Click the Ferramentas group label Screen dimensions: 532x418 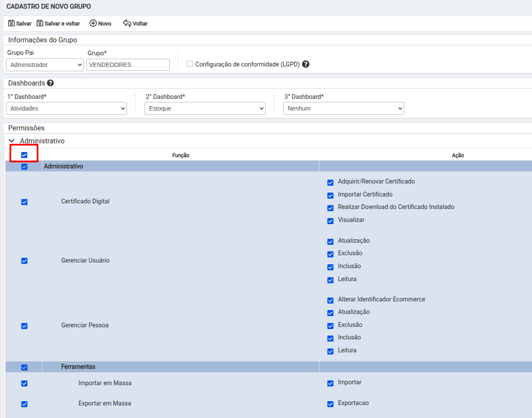click(78, 367)
